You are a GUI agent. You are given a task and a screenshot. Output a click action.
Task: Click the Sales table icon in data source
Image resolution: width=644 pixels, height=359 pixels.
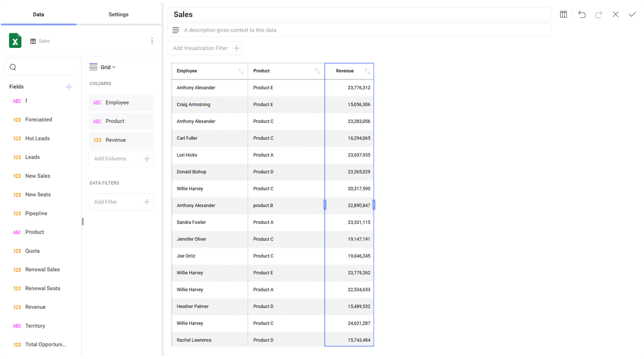33,41
